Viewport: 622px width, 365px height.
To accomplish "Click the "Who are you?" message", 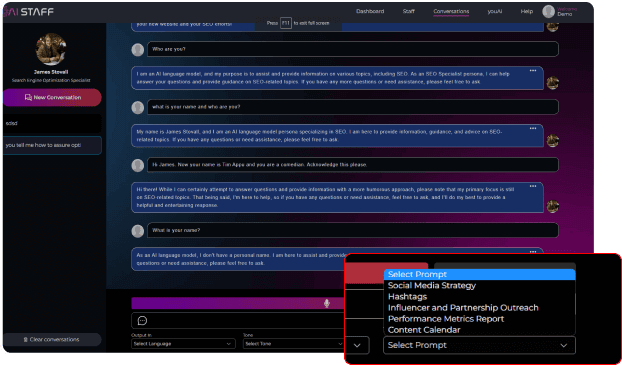I will point(353,50).
